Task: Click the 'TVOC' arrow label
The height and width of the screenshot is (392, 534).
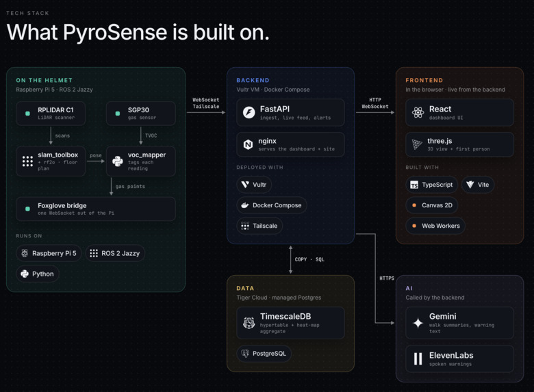Action: point(151,135)
